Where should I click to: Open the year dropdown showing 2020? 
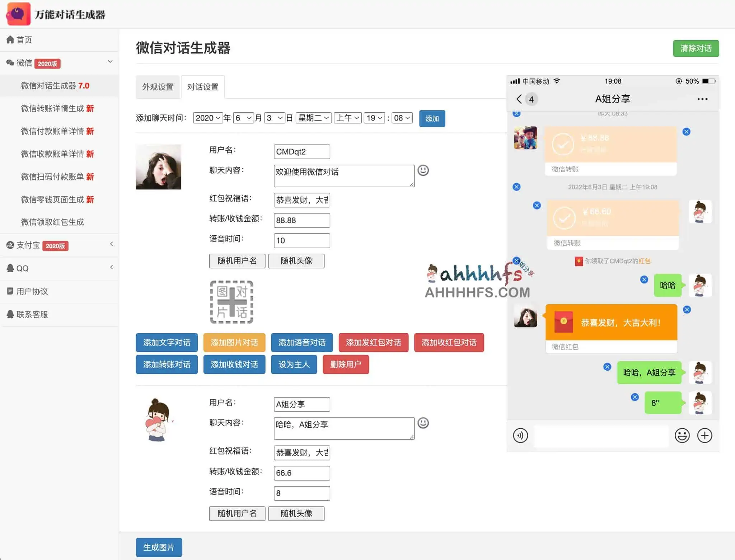tap(207, 118)
